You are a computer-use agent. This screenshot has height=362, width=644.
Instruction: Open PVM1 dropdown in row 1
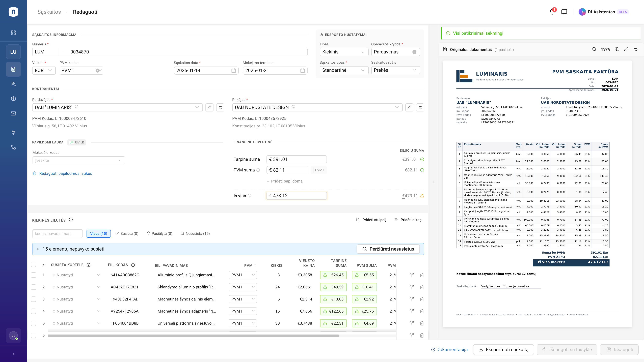[243, 275]
